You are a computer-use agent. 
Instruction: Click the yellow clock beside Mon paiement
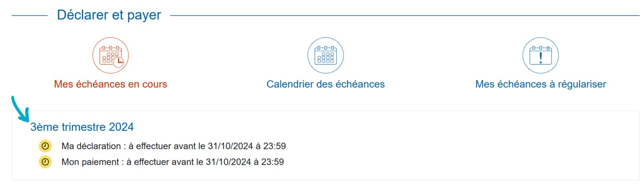point(45,162)
